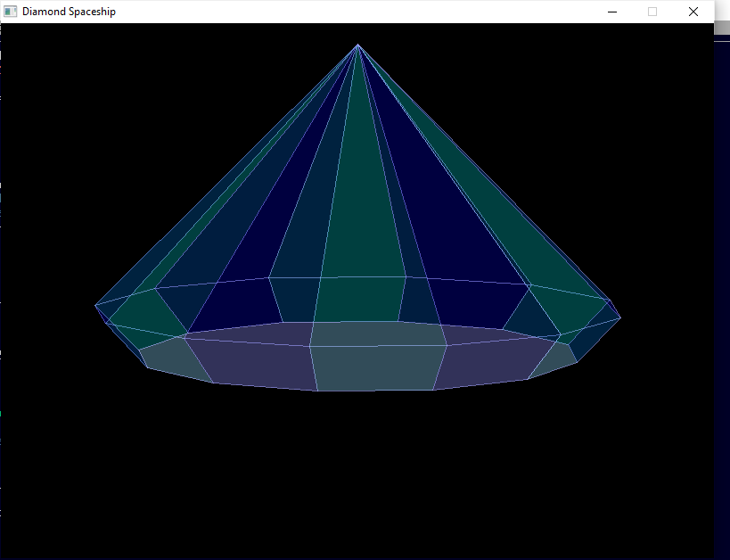This screenshot has width=730, height=560.
Task: Minimize the Diamond Spaceship window
Action: click(x=612, y=12)
